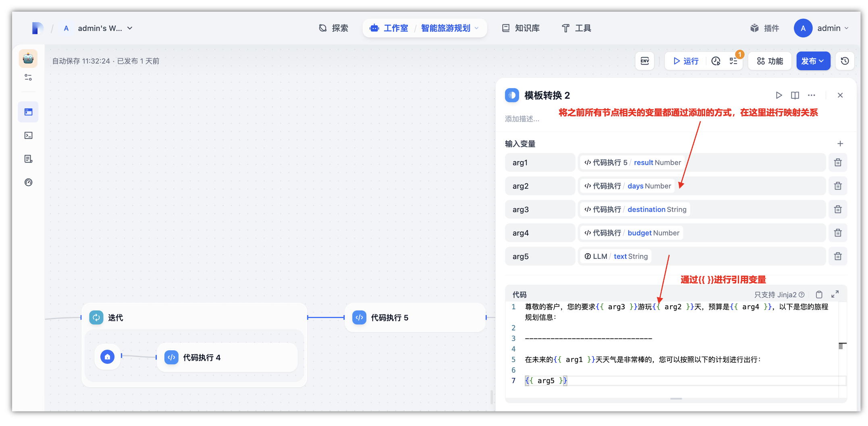The width and height of the screenshot is (868, 426).
Task: Open the 插件 (Plugins) page
Action: click(x=765, y=28)
